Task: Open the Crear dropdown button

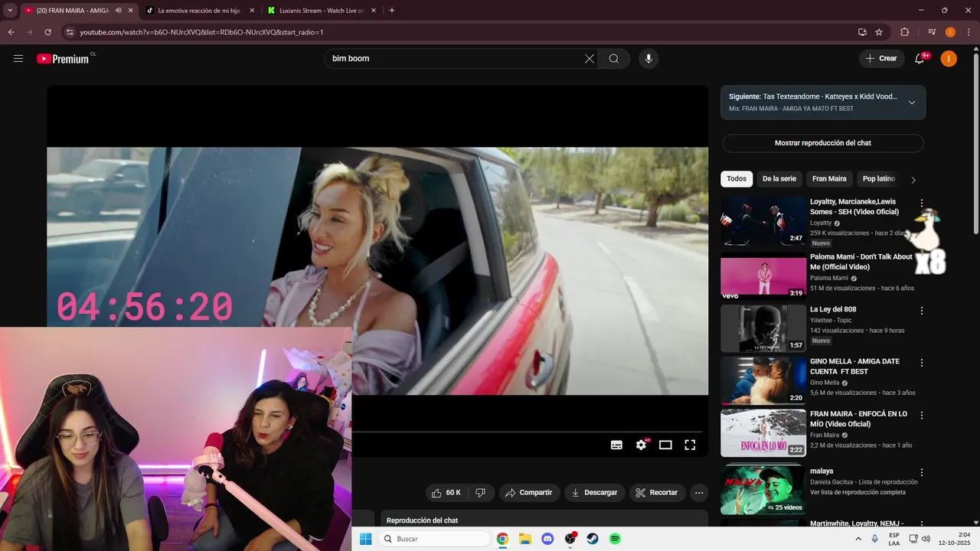Action: 880,58
